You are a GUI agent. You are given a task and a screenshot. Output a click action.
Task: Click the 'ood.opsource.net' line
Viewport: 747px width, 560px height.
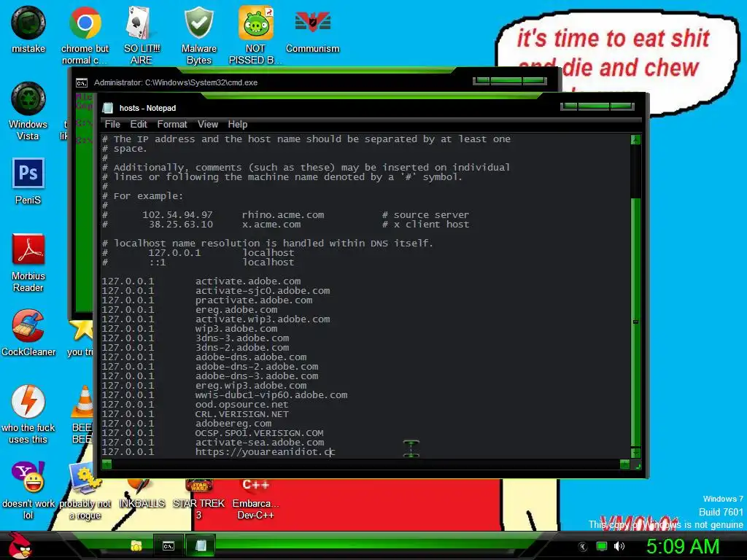(241, 404)
